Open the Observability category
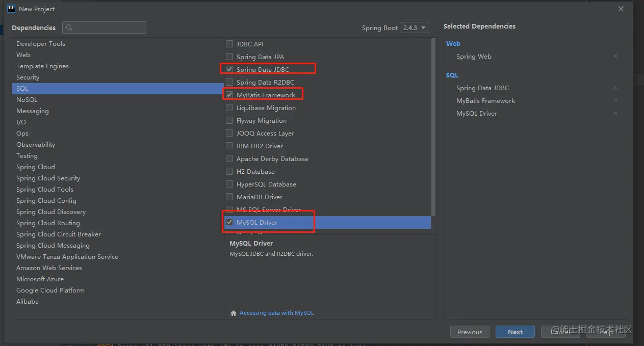This screenshot has height=346, width=644. [118, 145]
